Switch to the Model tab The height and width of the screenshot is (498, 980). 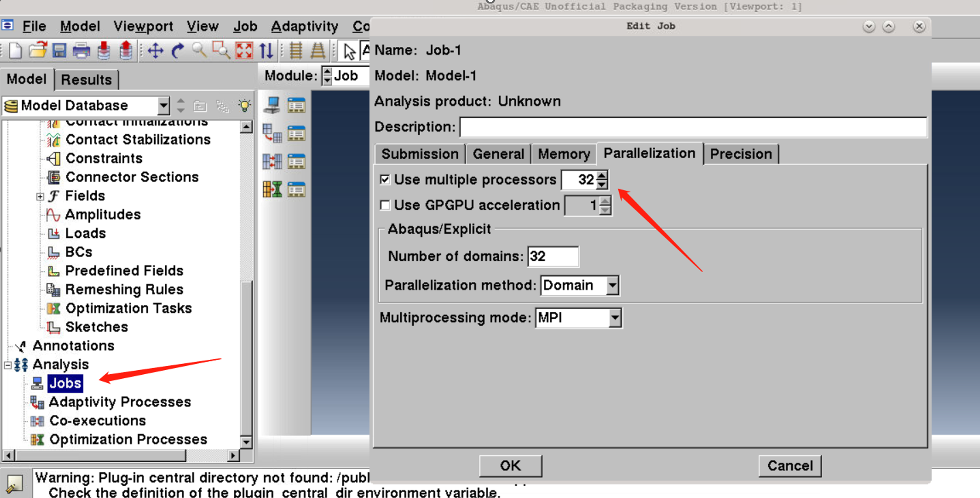[x=27, y=79]
